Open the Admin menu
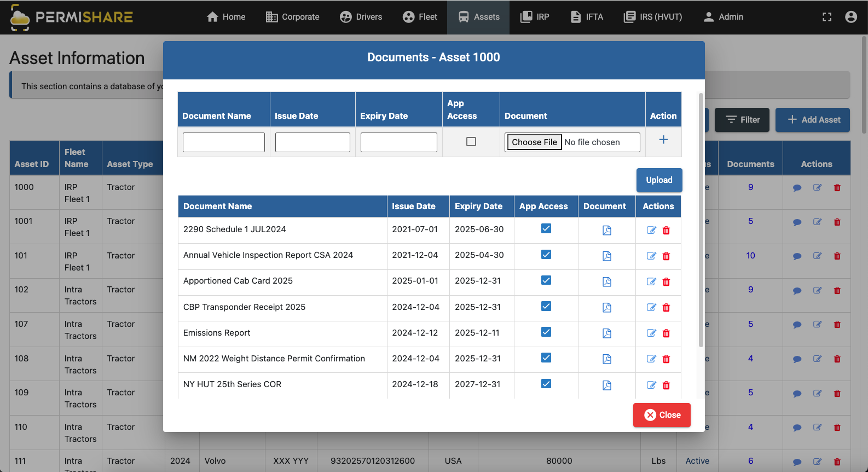868x472 pixels. (723, 17)
